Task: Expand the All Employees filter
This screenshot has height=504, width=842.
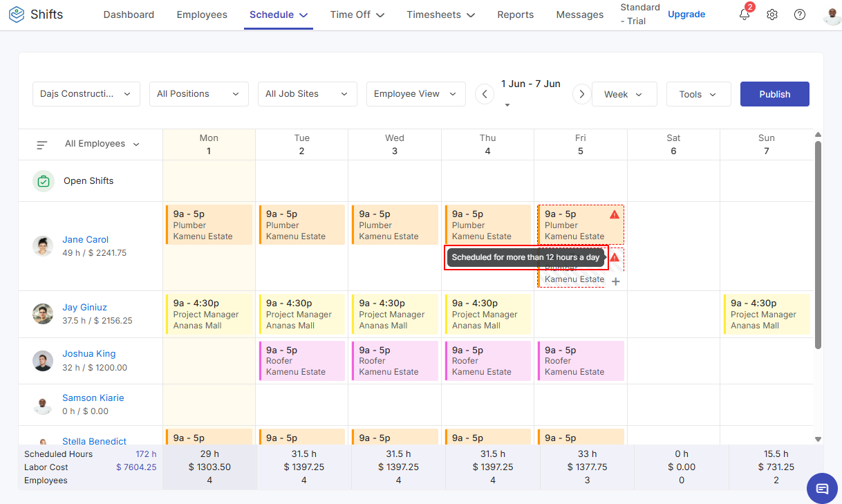Action: pyautogui.click(x=102, y=144)
